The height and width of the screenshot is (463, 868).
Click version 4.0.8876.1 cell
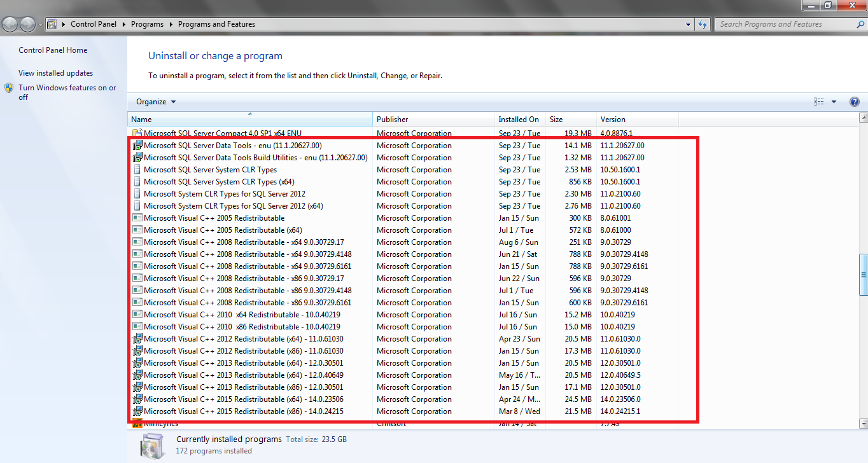616,134
